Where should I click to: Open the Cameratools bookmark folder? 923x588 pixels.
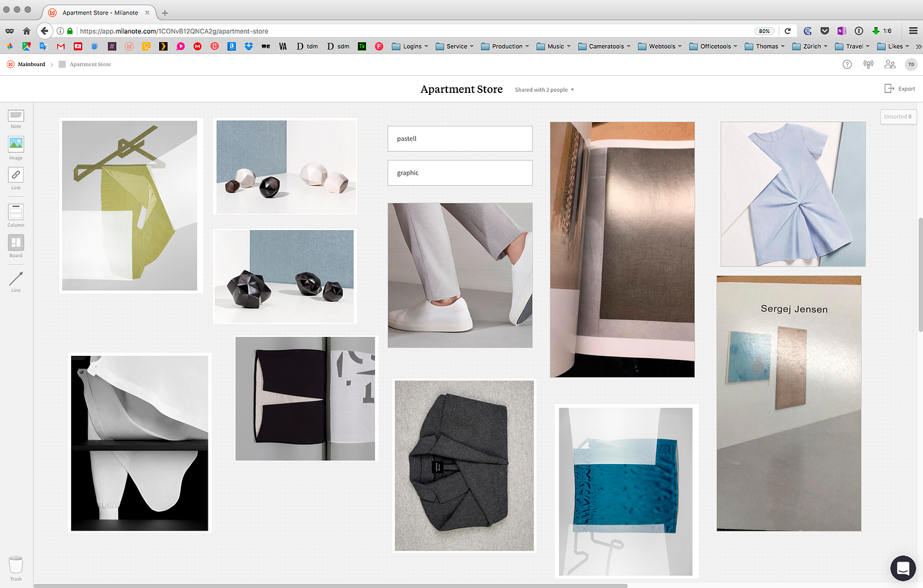604,46
